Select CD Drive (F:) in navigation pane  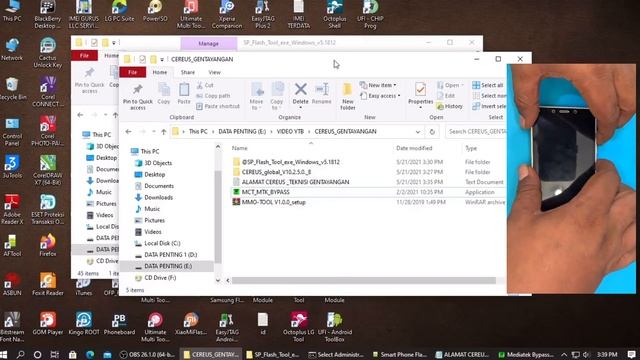[160, 278]
